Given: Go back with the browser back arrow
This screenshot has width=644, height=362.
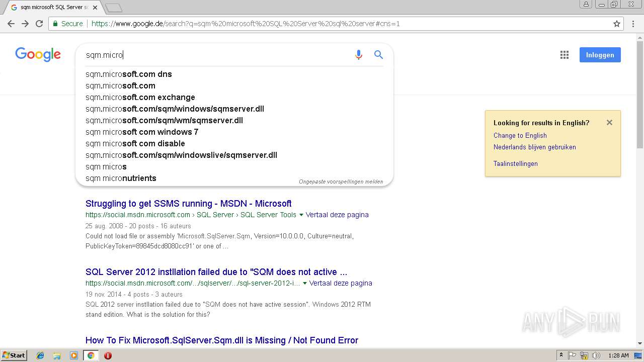Looking at the screenshot, I should (x=11, y=24).
